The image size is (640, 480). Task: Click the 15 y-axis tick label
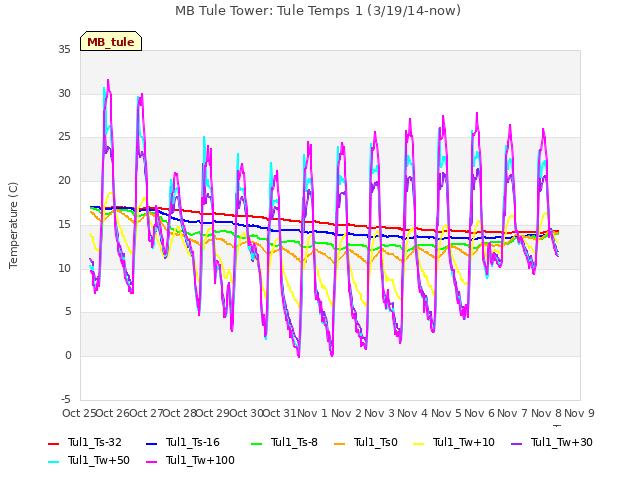click(64, 224)
